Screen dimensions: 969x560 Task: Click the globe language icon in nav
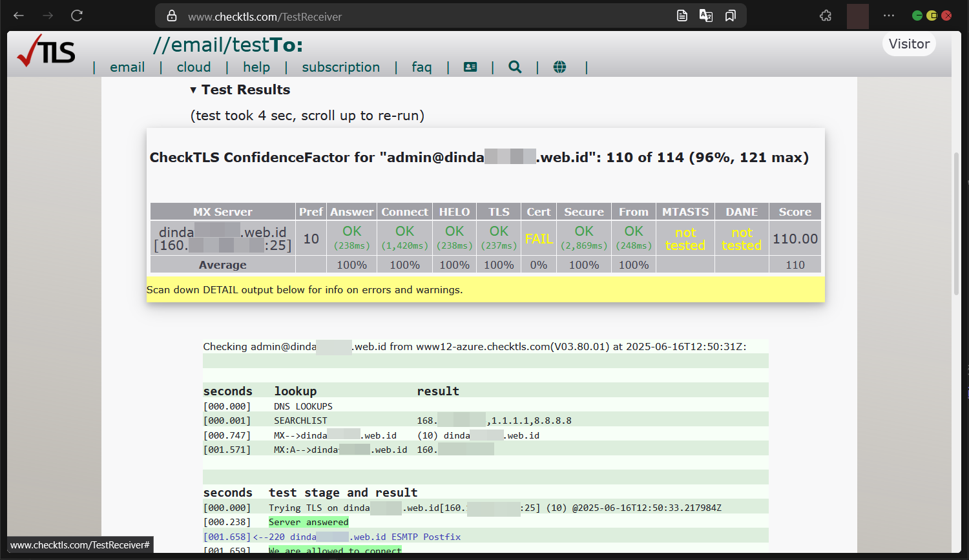coord(560,67)
